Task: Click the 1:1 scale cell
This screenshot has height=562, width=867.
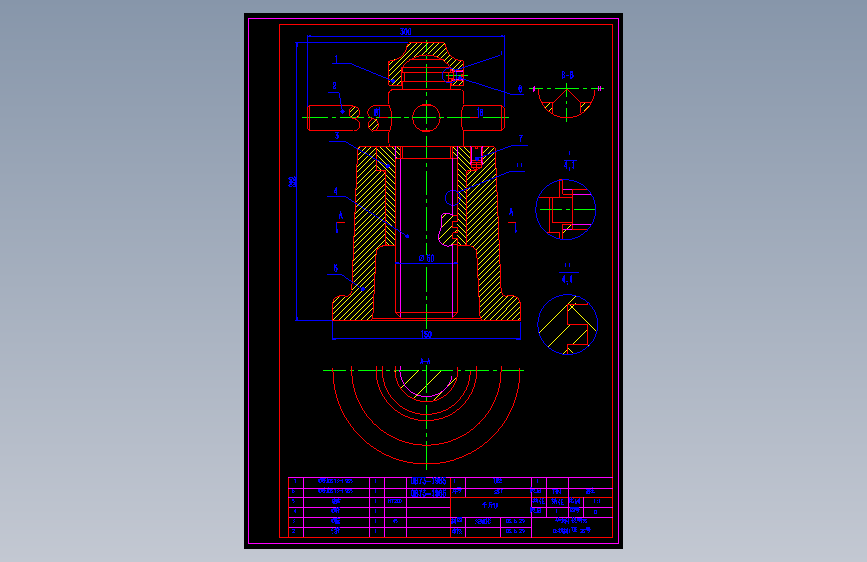Action: click(x=597, y=502)
